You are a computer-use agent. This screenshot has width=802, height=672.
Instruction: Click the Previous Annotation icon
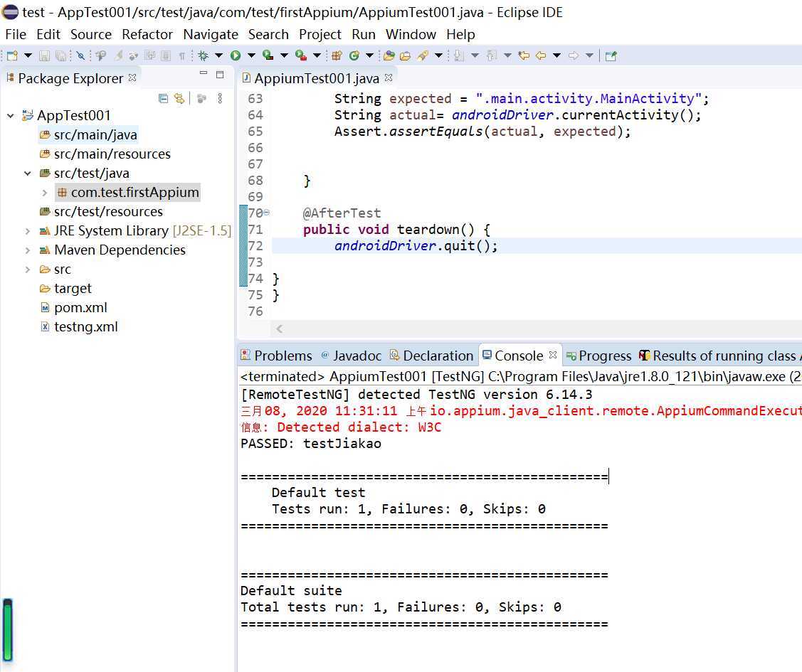(492, 55)
